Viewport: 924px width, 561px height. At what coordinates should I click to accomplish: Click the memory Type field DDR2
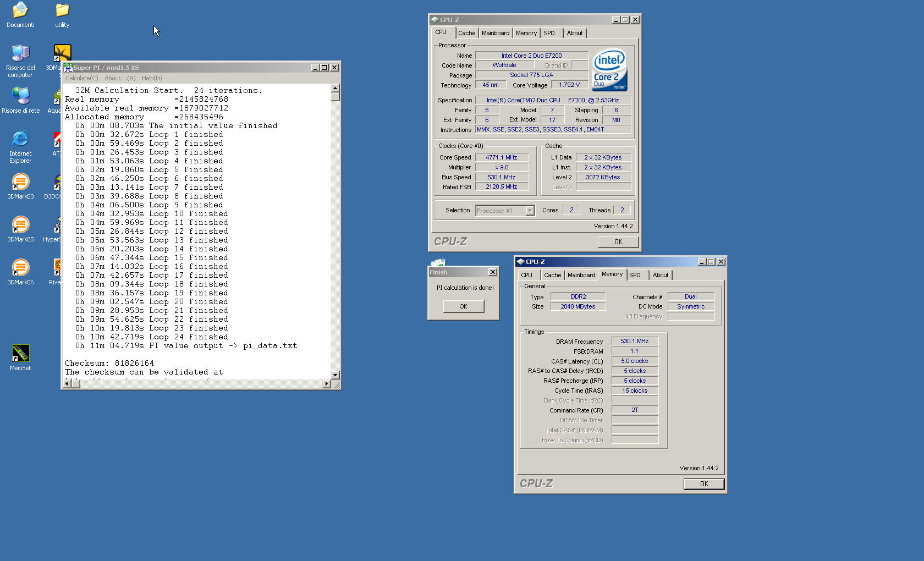coord(578,296)
